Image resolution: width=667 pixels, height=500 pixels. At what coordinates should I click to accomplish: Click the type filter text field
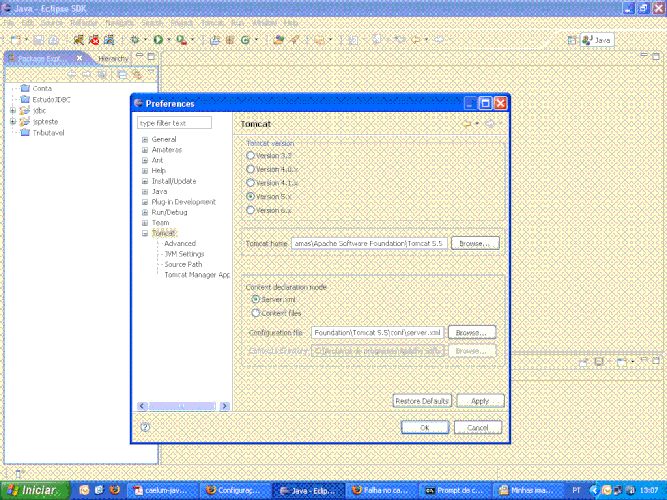click(x=174, y=123)
